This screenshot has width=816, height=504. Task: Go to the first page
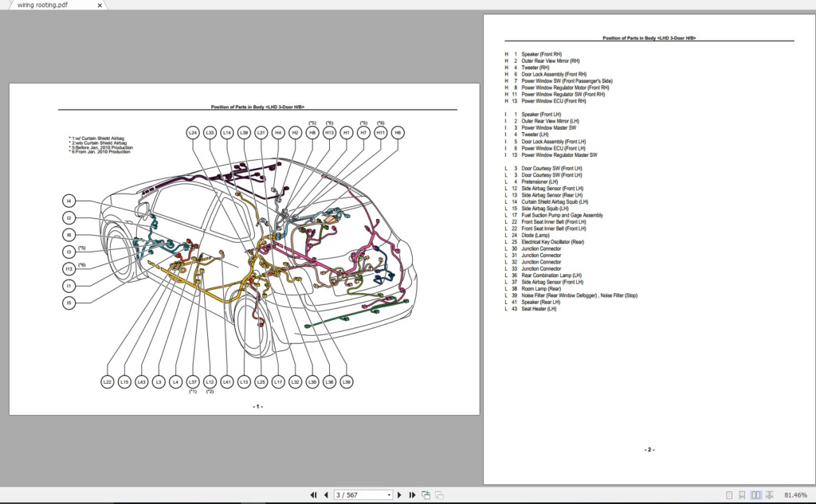coord(313,495)
